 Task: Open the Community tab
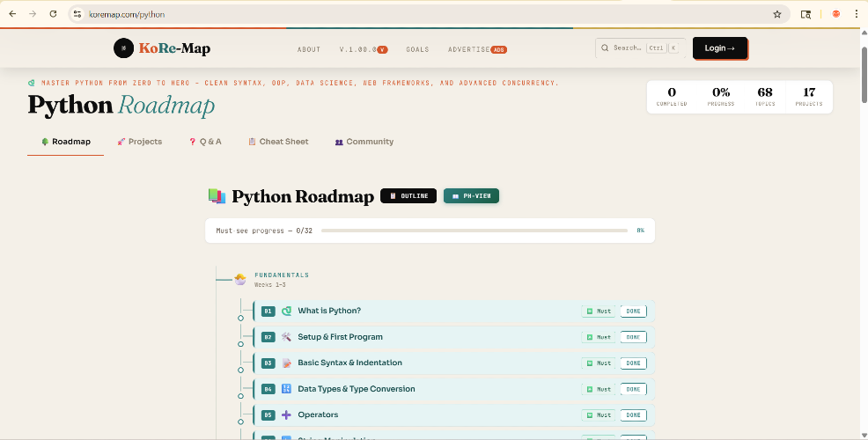click(x=364, y=142)
